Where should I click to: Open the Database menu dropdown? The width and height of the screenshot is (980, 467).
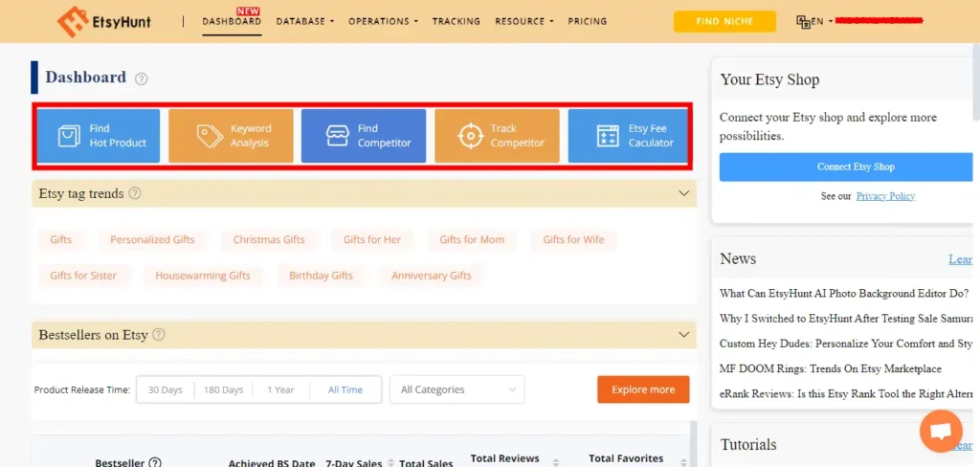click(x=305, y=21)
